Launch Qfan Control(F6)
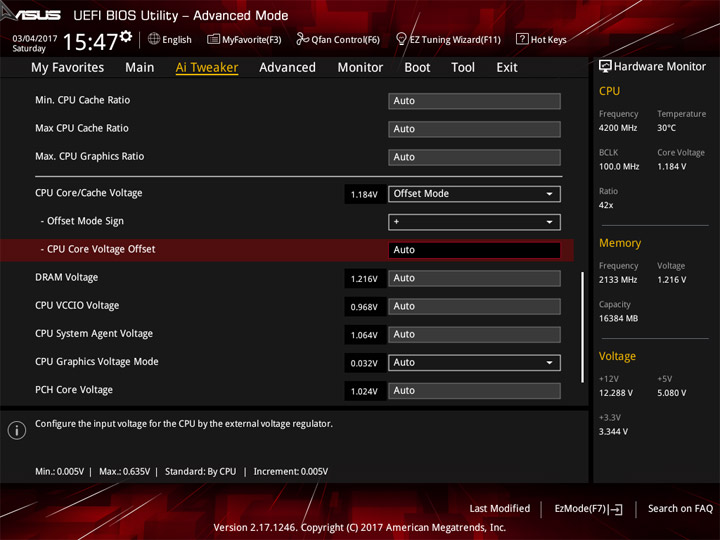This screenshot has width=720, height=540. (x=345, y=39)
